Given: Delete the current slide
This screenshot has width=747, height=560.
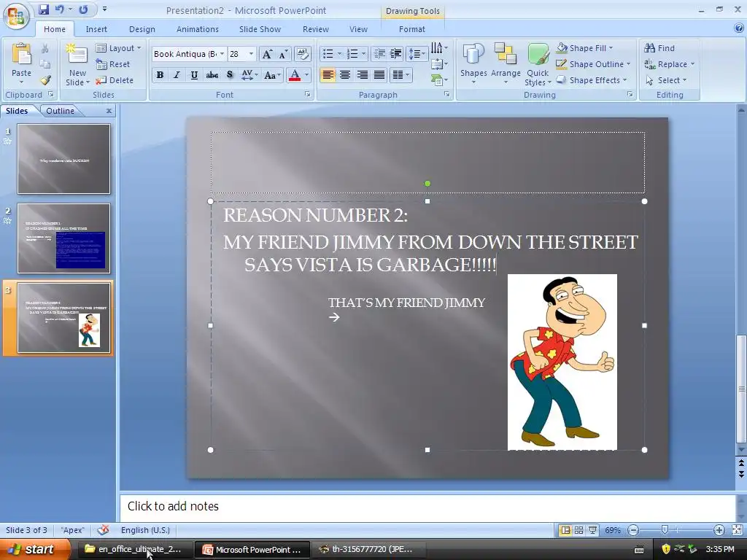Looking at the screenshot, I should [x=115, y=80].
